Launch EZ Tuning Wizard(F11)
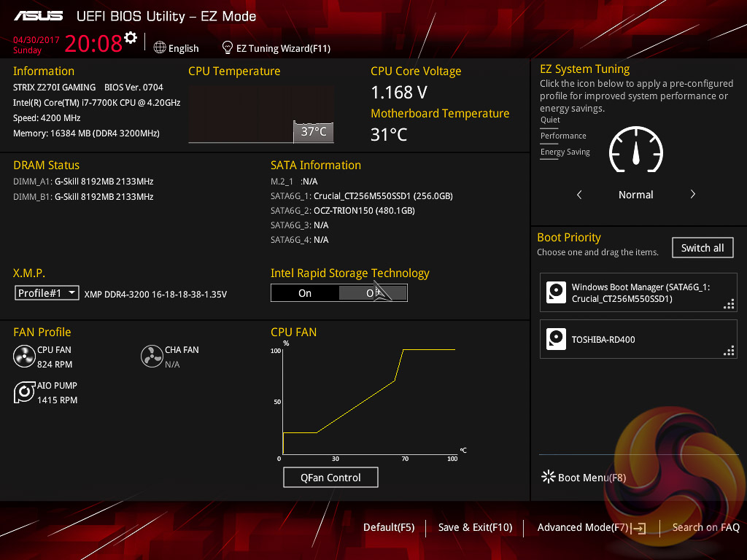The image size is (747, 560). click(x=283, y=48)
